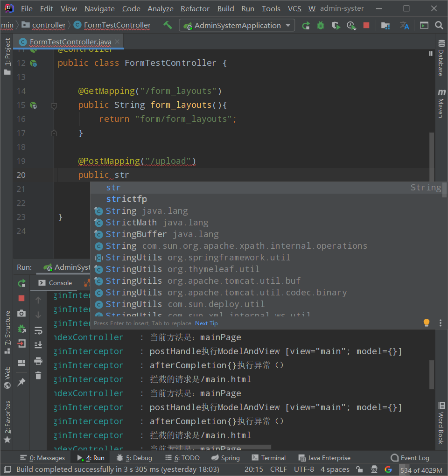Viewport: 448px width, 476px height.
Task: Run application with coverage icon
Action: pyautogui.click(x=336, y=26)
